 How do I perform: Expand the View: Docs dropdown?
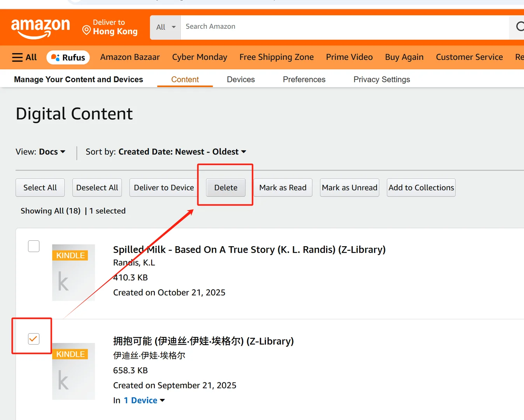coord(40,152)
